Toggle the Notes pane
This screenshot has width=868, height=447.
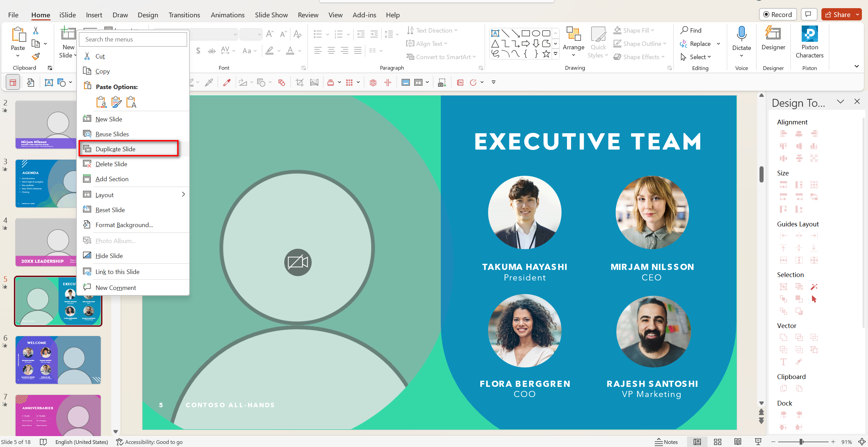[x=666, y=442]
